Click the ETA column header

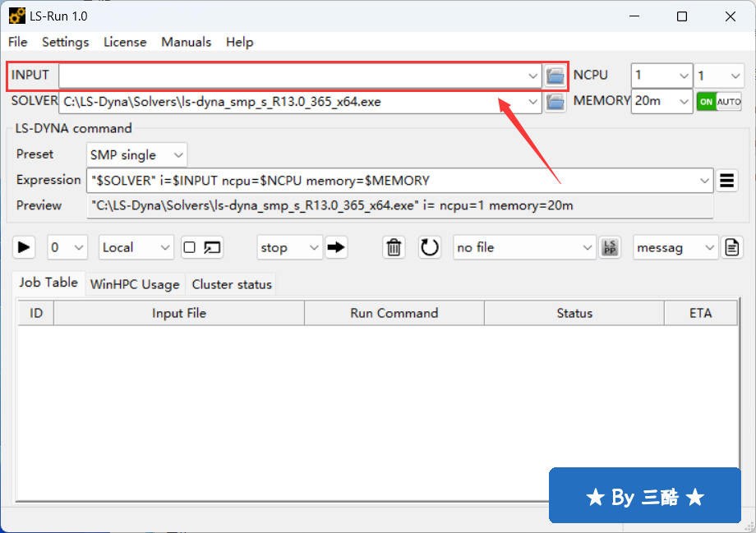(x=701, y=313)
